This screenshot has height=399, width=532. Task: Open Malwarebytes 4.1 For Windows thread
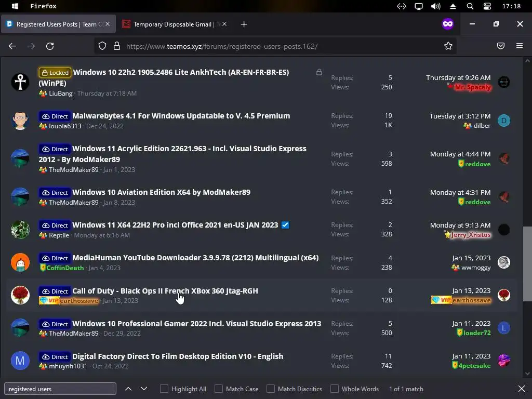[181, 116]
